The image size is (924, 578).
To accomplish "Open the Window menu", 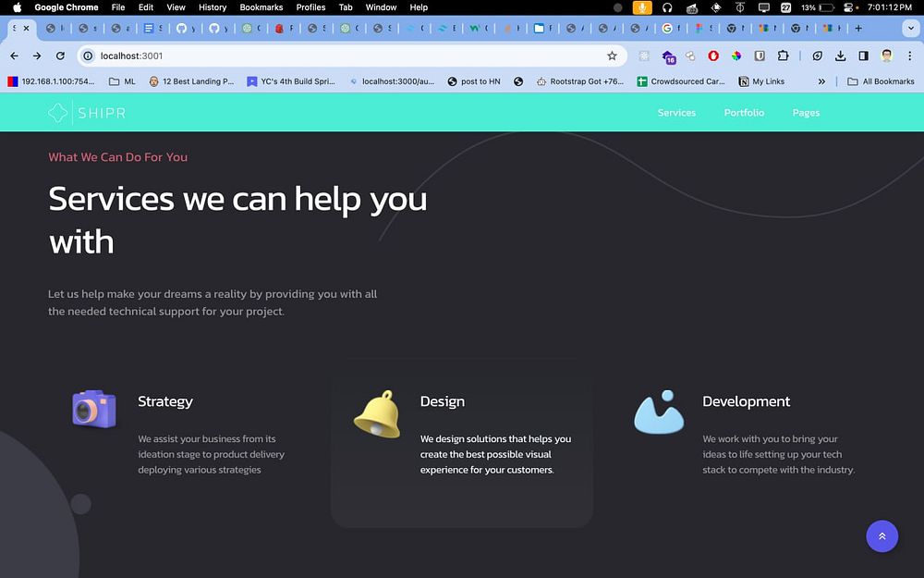I will (x=381, y=7).
